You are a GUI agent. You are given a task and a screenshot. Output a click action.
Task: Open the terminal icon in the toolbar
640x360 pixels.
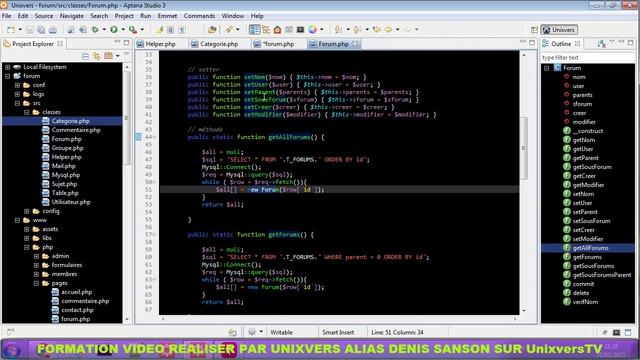tap(301, 29)
